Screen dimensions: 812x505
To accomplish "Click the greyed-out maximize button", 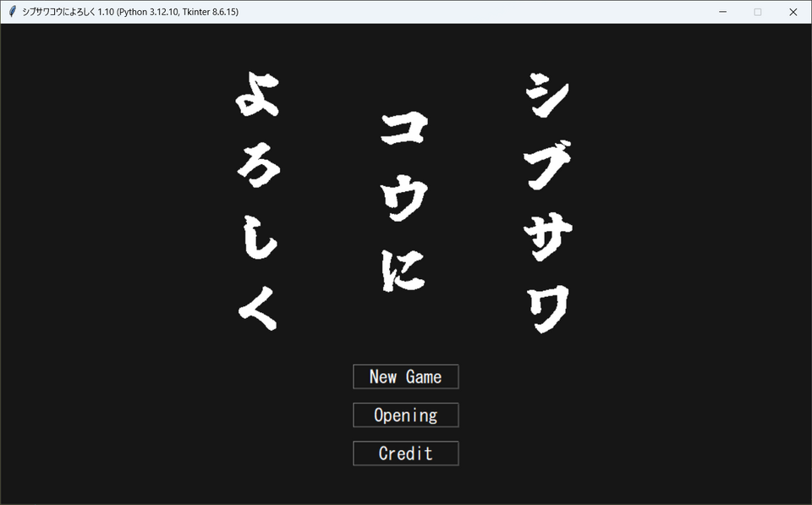I will (758, 12).
